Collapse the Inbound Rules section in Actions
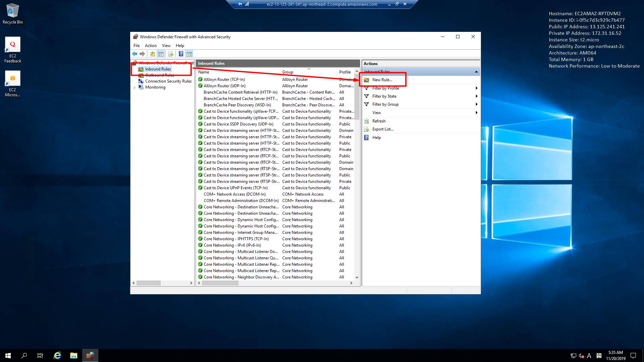644x362 pixels. click(x=476, y=72)
